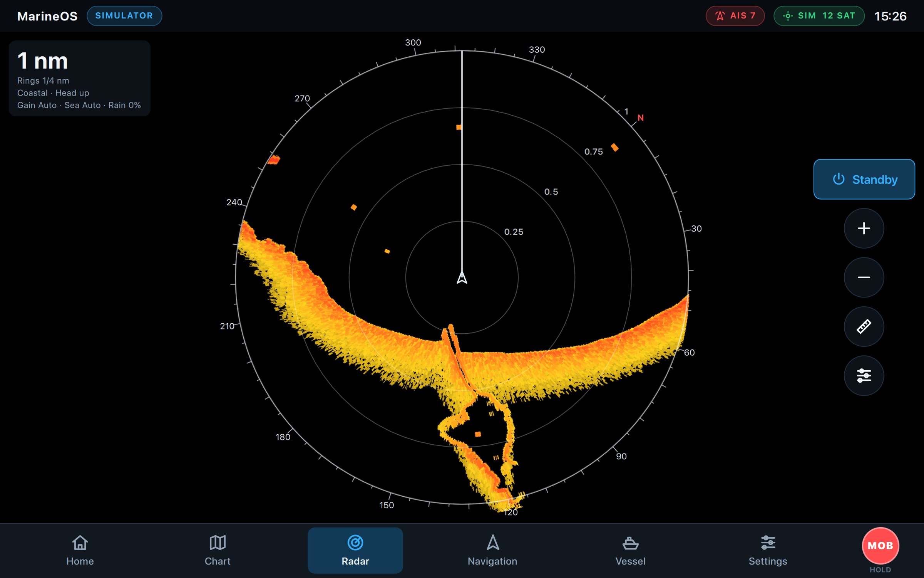Open radar adjustments sliders button
This screenshot has width=924, height=578.
point(864,375)
